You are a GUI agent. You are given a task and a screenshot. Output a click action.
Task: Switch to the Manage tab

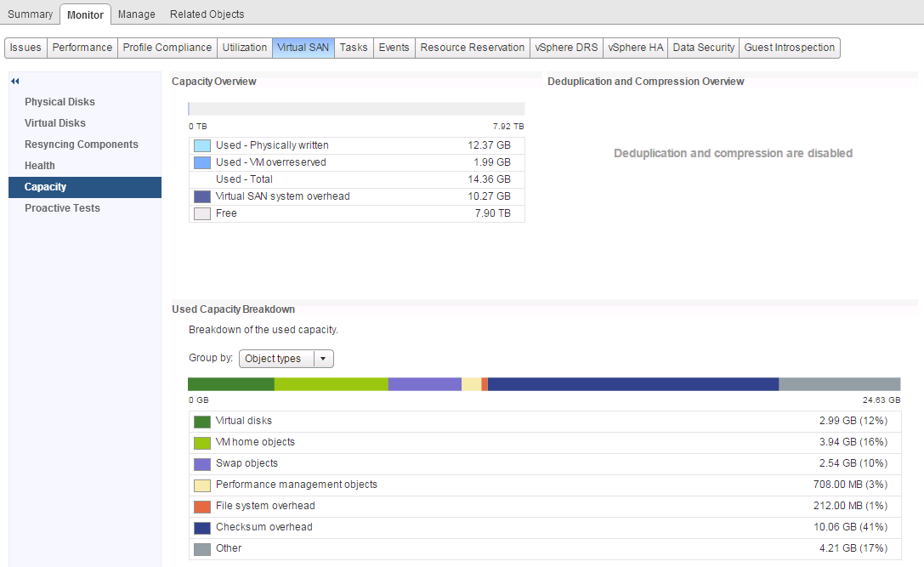coord(137,14)
